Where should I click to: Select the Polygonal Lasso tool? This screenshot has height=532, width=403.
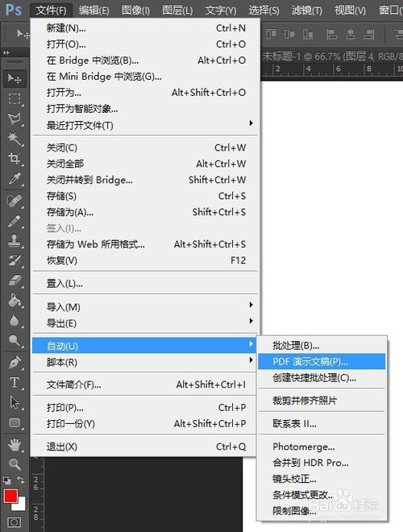[x=15, y=118]
